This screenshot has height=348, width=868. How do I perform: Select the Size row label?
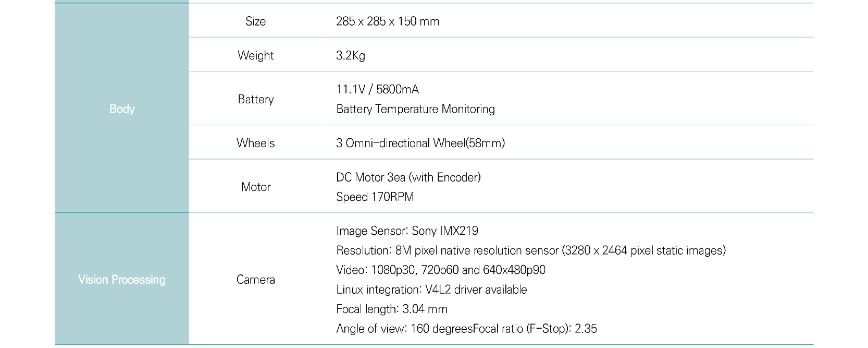tap(256, 21)
